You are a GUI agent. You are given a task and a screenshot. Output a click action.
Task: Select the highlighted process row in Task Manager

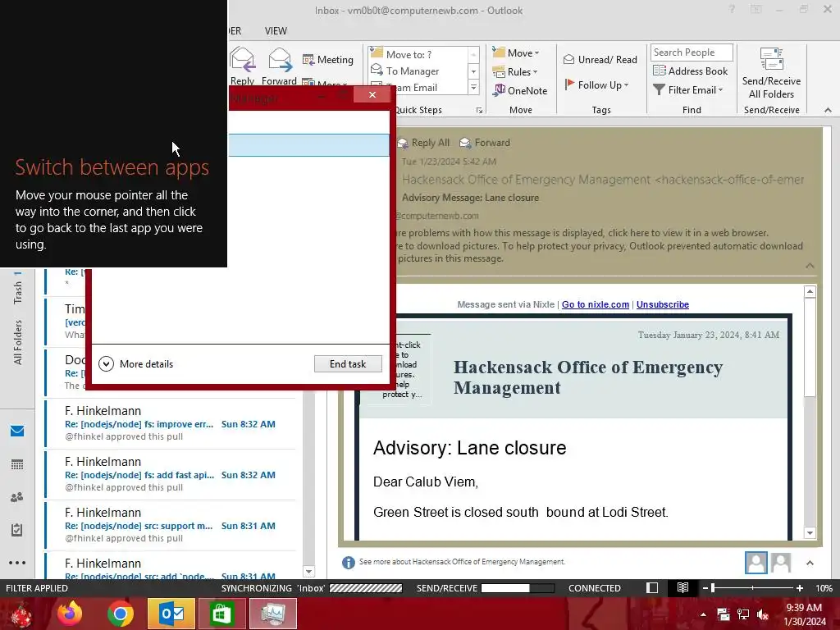pyautogui.click(x=309, y=145)
